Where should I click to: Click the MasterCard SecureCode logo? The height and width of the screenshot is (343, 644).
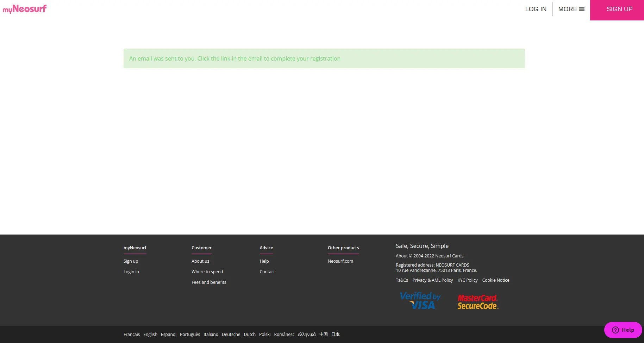478,302
